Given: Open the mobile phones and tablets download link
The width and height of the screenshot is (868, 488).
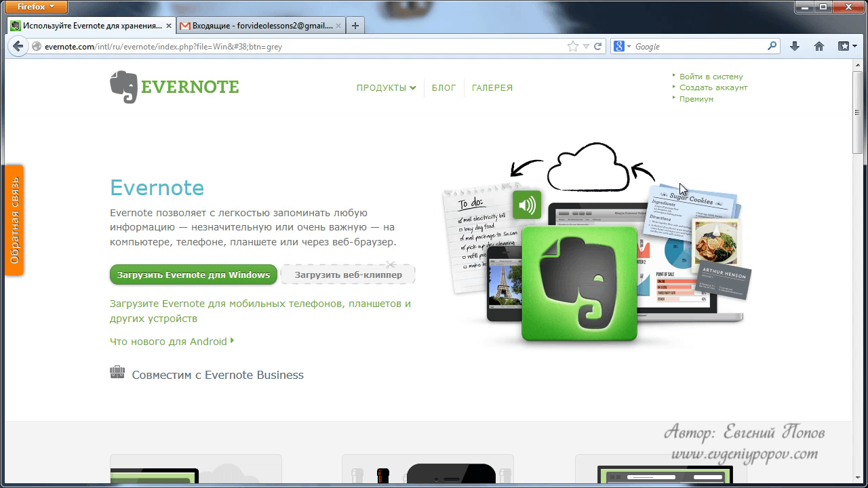Looking at the screenshot, I should (x=260, y=311).
